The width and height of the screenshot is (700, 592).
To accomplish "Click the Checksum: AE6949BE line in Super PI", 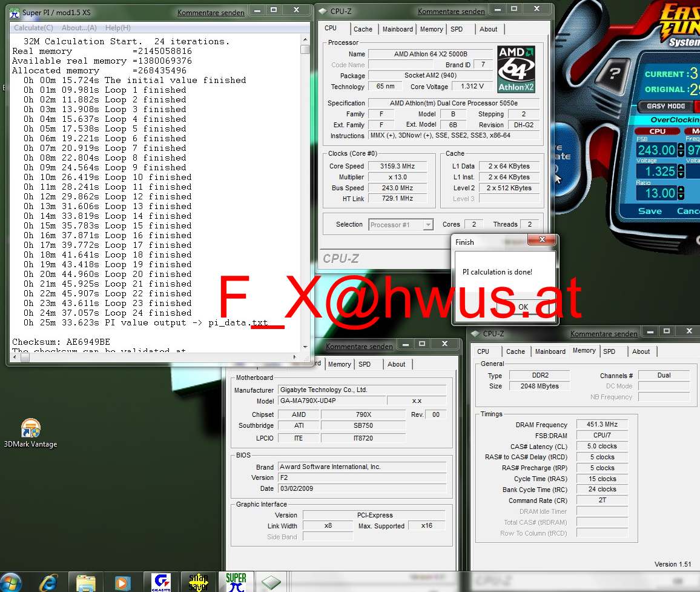I will click(61, 342).
